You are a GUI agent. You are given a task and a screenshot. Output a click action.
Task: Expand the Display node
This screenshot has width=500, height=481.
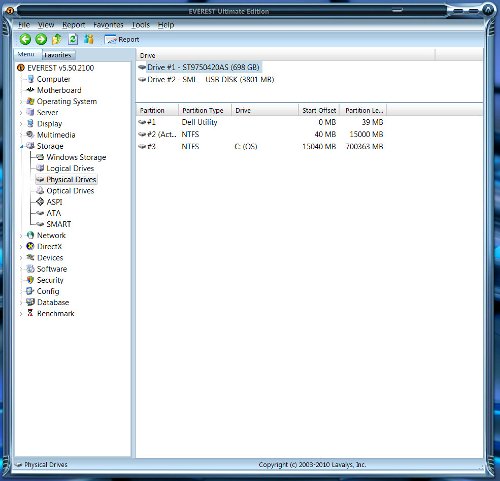21,124
